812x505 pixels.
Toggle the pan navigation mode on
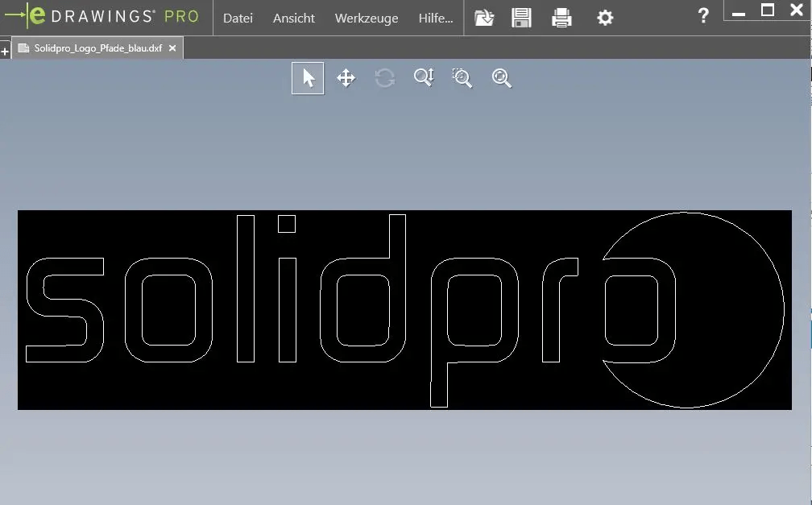346,78
